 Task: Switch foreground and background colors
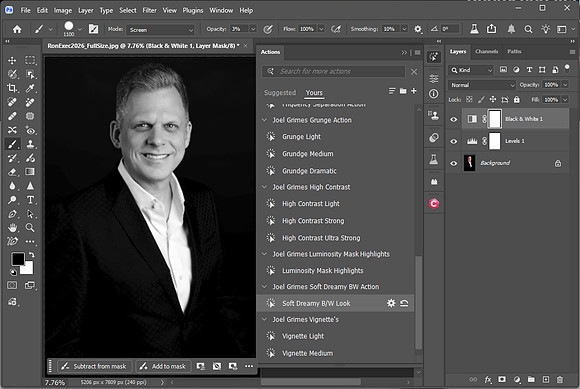click(x=32, y=255)
